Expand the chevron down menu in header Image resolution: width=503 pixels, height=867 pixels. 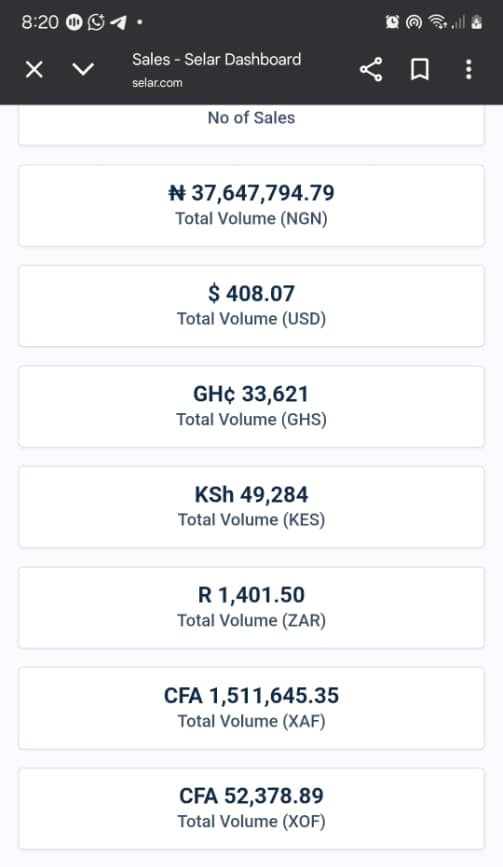(x=83, y=70)
